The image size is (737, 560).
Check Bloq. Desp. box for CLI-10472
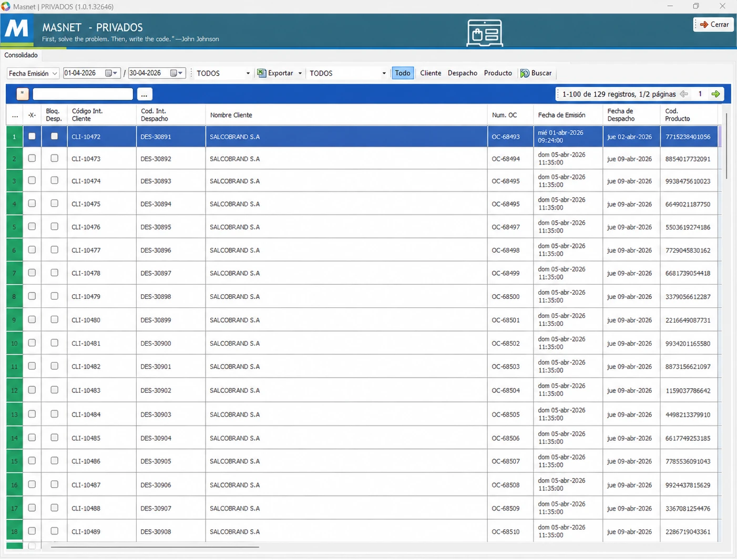[x=54, y=136]
